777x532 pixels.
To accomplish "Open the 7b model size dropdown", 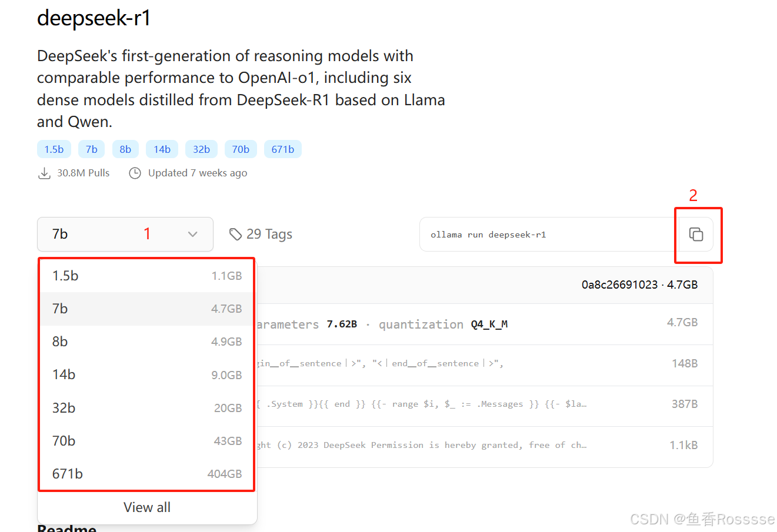I will tap(125, 234).
